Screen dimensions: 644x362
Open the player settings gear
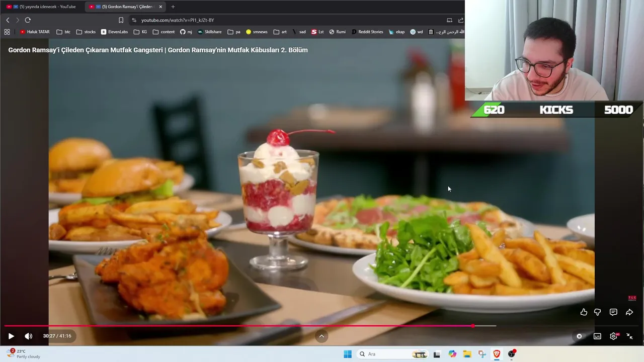(x=613, y=336)
